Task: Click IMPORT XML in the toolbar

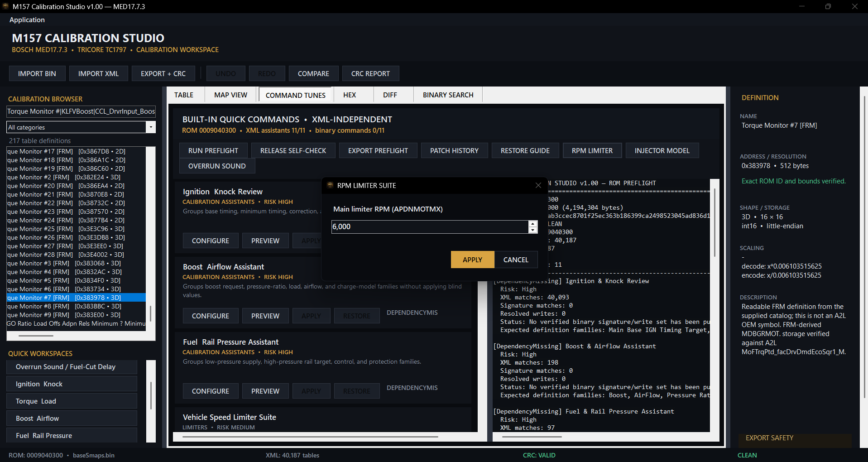Action: pyautogui.click(x=98, y=73)
